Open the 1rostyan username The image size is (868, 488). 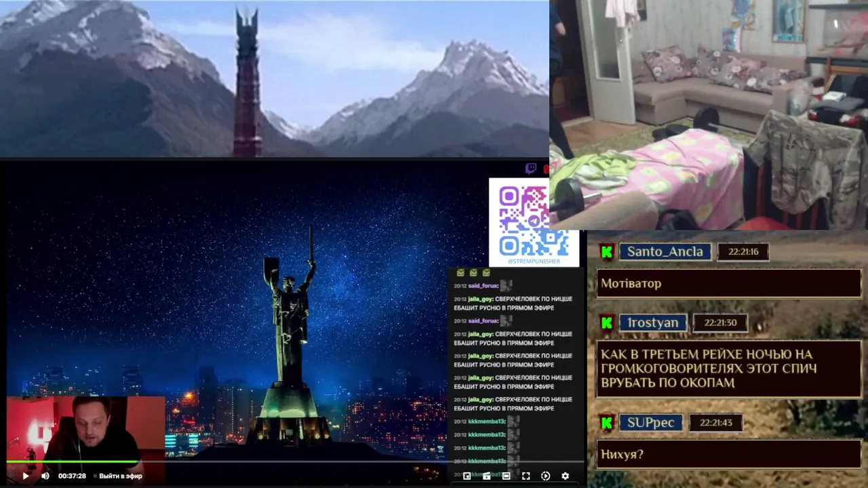coord(652,323)
